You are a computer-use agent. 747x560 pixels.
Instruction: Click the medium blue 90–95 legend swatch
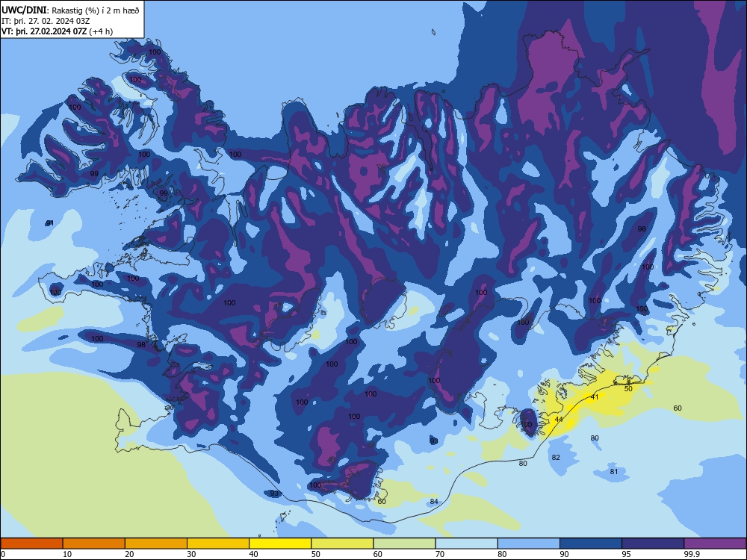click(x=591, y=544)
